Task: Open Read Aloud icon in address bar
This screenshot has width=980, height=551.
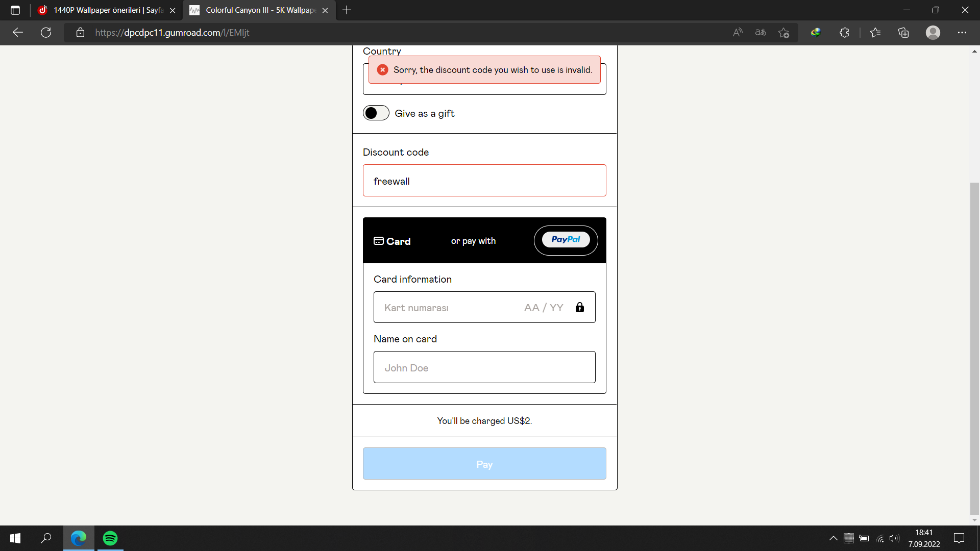Action: tap(738, 33)
